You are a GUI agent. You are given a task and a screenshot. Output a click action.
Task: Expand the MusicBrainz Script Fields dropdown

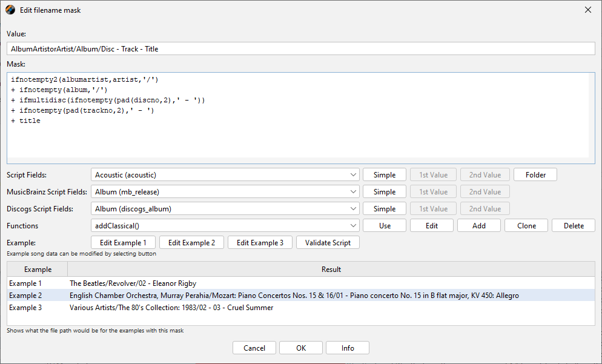coord(226,192)
